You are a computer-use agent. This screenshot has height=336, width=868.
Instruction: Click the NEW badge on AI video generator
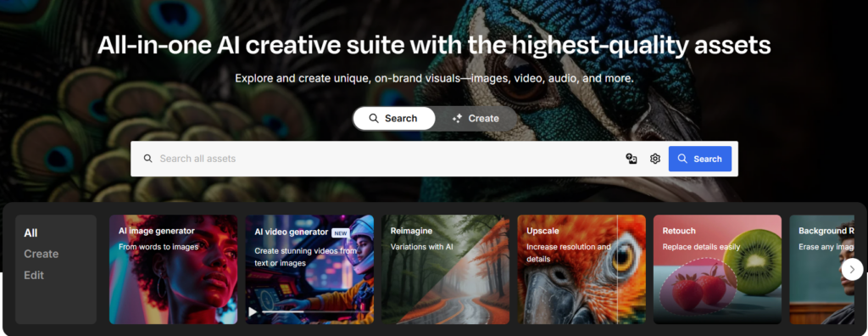341,232
